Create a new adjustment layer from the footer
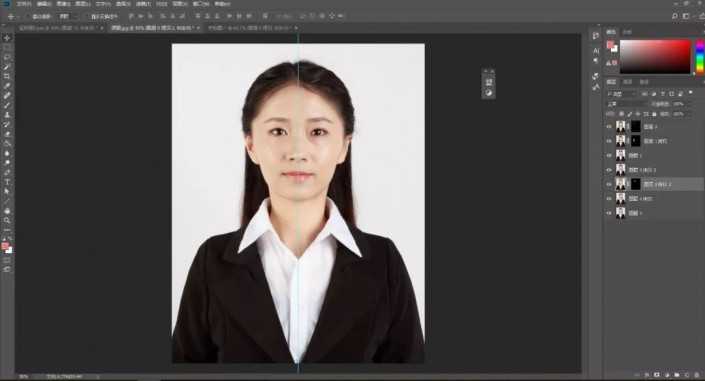Image resolution: width=705 pixels, height=381 pixels. (667, 375)
